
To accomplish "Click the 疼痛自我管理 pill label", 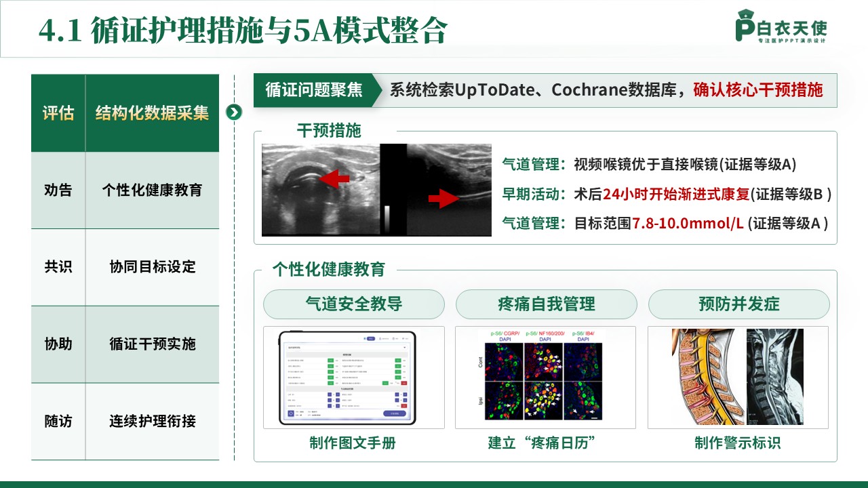I will click(x=546, y=304).
